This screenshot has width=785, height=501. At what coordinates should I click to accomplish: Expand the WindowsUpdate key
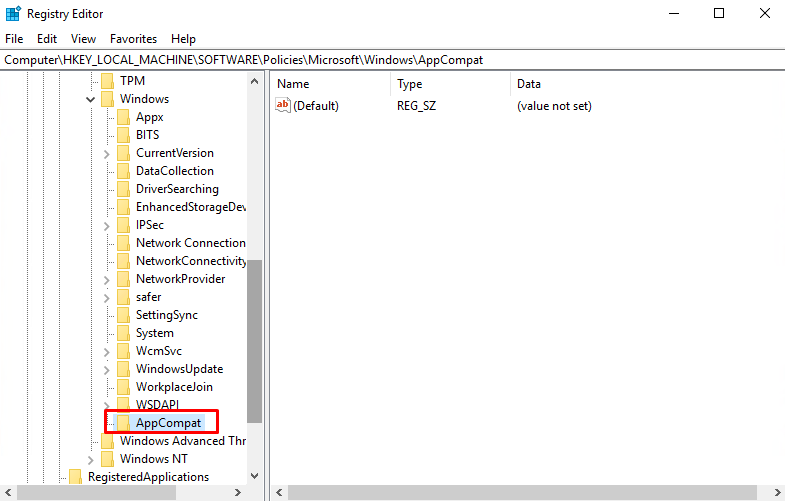point(107,370)
